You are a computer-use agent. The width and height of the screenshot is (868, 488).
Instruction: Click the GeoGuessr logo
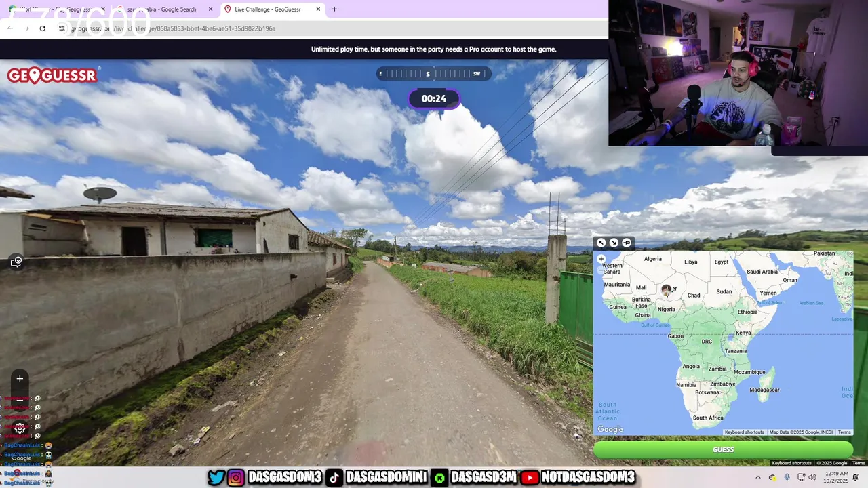(x=53, y=75)
